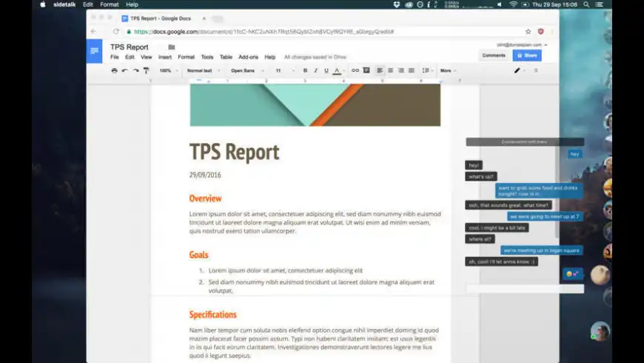
Task: Choose text color with the A icon
Action: (337, 70)
